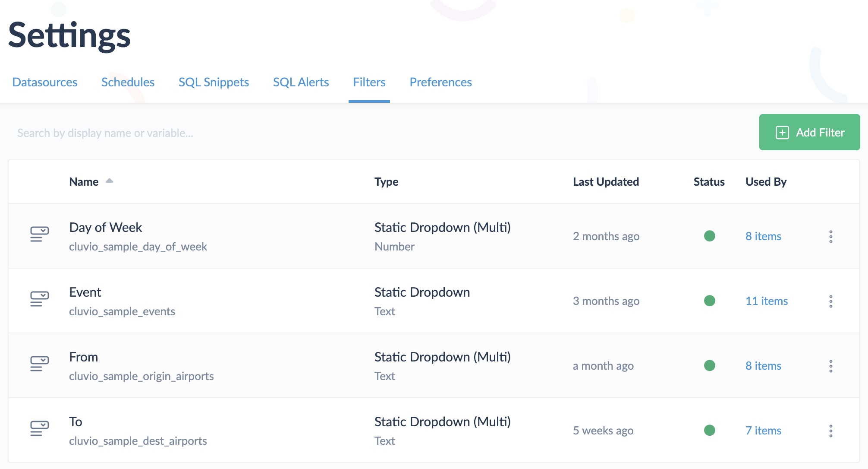Image resolution: width=868 pixels, height=469 pixels.
Task: Click the From filter dropdown icon
Action: click(39, 364)
